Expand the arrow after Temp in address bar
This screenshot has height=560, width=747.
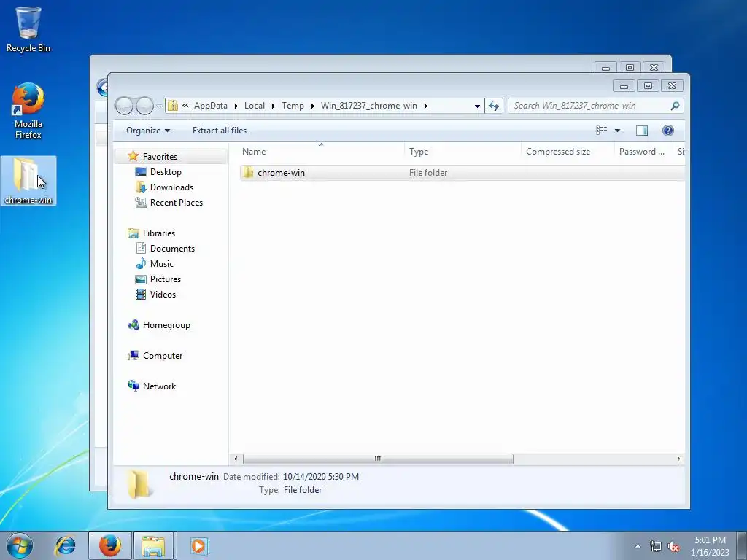pos(312,106)
